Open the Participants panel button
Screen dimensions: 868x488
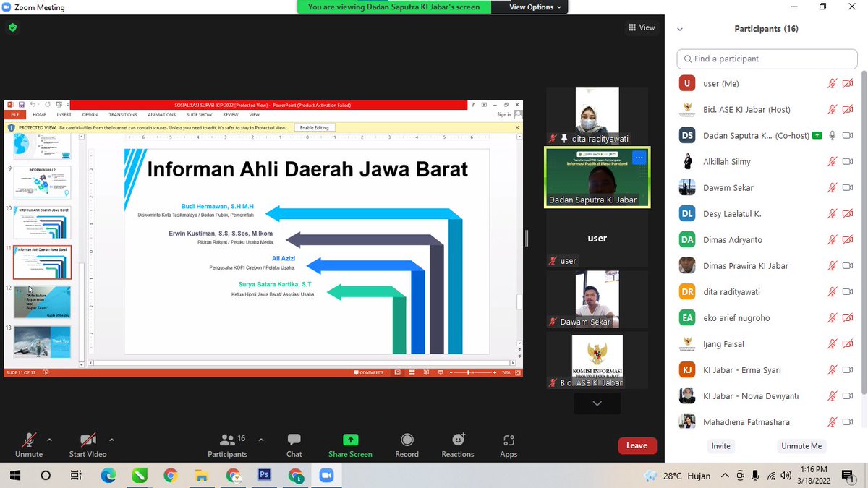[228, 445]
